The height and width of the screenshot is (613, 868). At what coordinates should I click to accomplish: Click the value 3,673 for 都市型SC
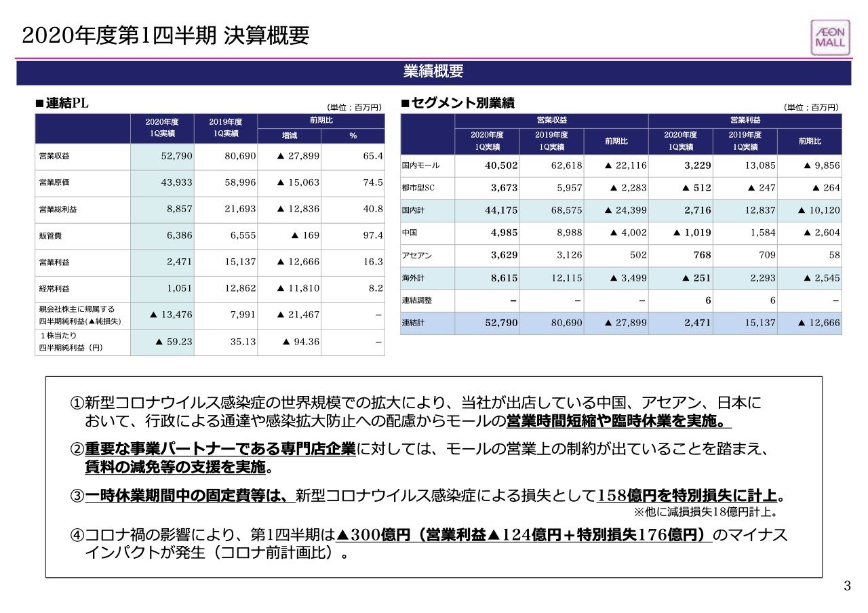pos(505,188)
